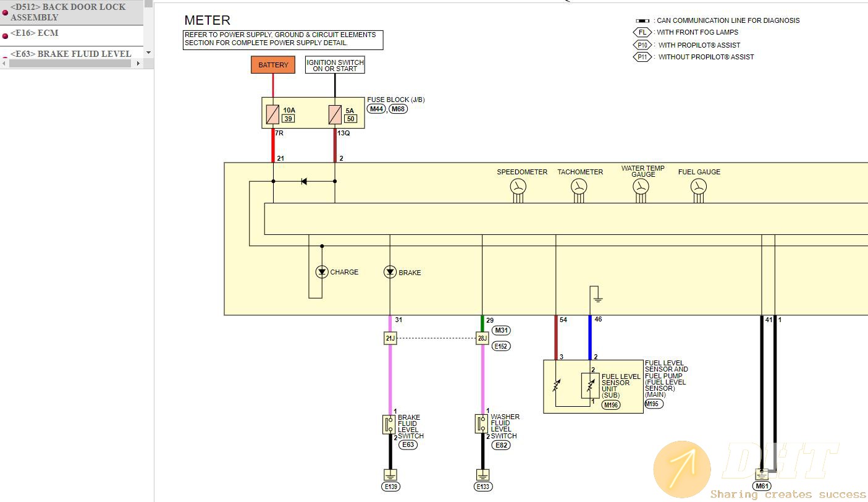Click the ground symbol above E139

pyautogui.click(x=390, y=475)
